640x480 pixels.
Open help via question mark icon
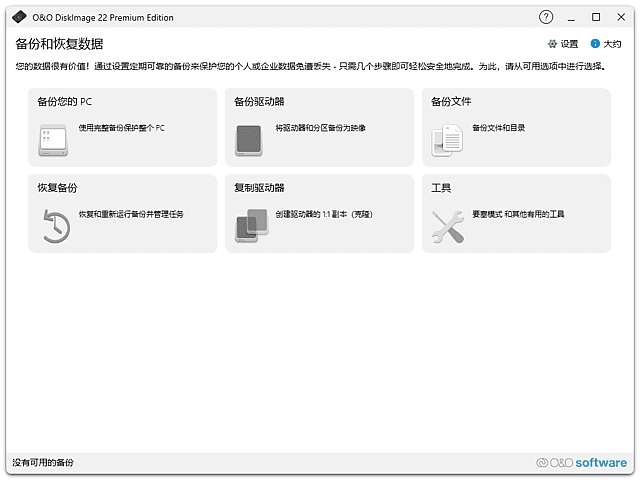(546, 17)
